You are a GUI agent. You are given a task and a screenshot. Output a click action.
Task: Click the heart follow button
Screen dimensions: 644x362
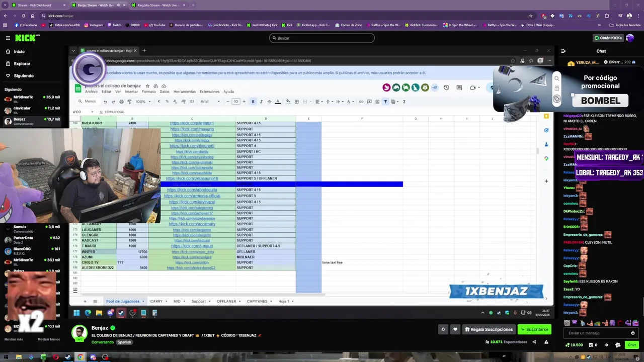[455, 329]
